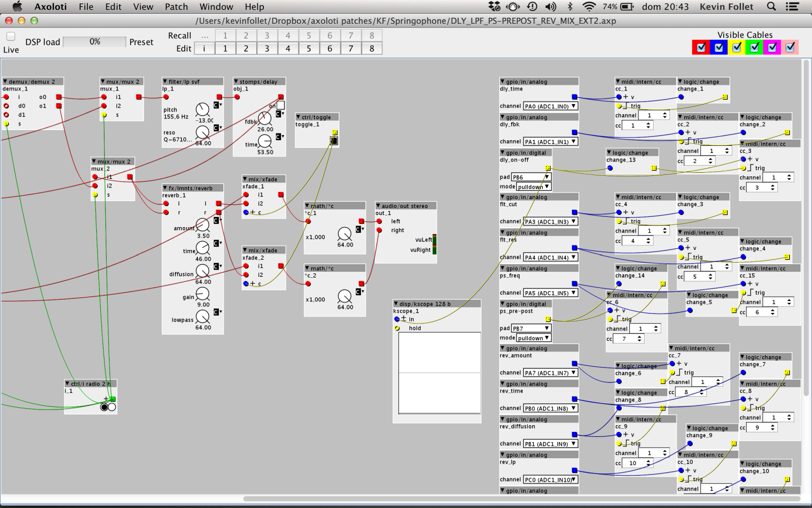Open dly_time channel PA0 dropdown
The image size is (812, 508).
[550, 106]
